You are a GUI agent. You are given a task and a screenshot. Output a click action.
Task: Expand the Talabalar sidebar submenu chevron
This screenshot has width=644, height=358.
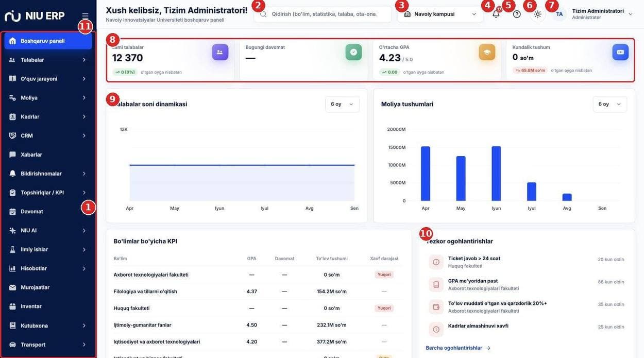pos(84,60)
